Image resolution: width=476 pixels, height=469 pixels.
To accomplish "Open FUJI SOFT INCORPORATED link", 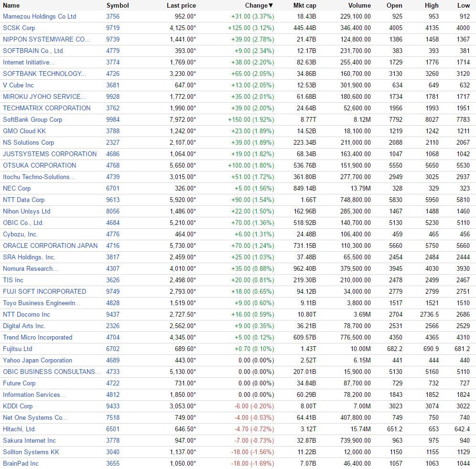I will tap(44, 291).
